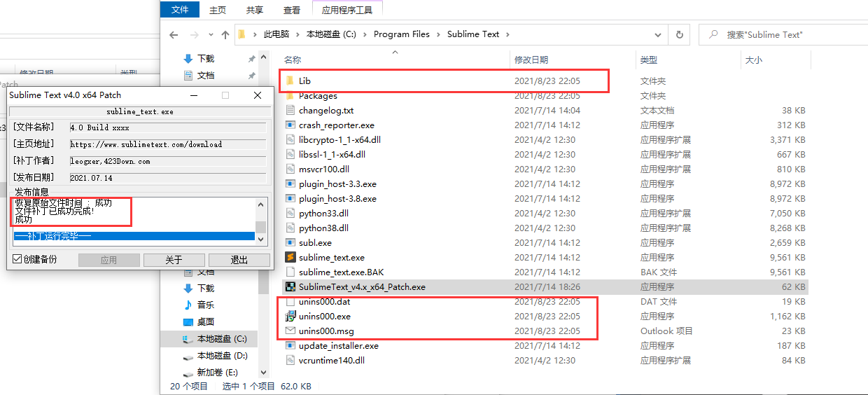
Task: Toggle the 创建备份 checkbox
Action: 17,259
